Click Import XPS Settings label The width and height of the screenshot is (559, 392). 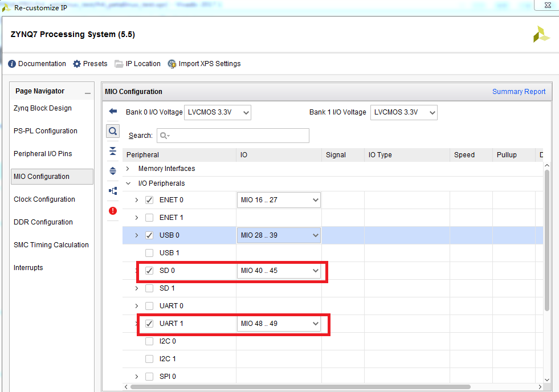(x=210, y=64)
